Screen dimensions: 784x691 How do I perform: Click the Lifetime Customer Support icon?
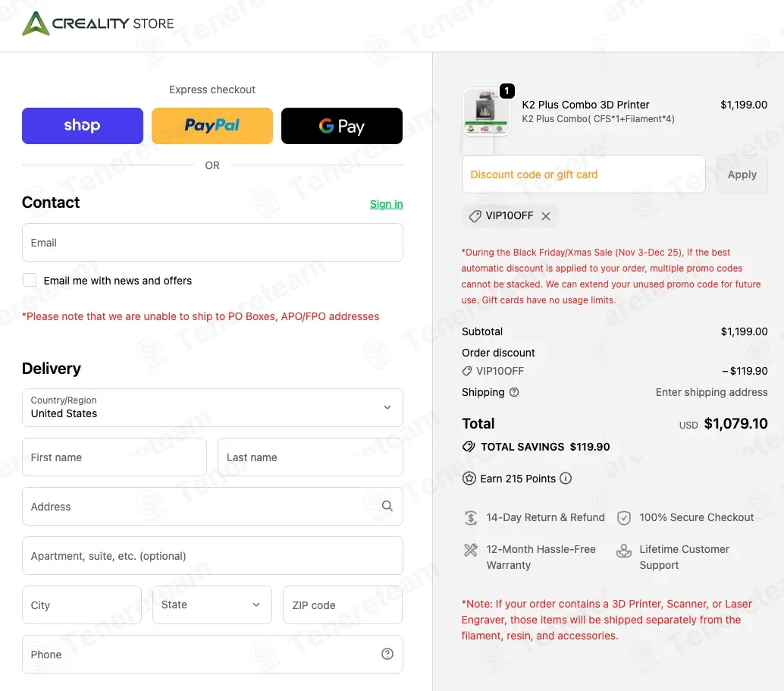click(x=624, y=551)
